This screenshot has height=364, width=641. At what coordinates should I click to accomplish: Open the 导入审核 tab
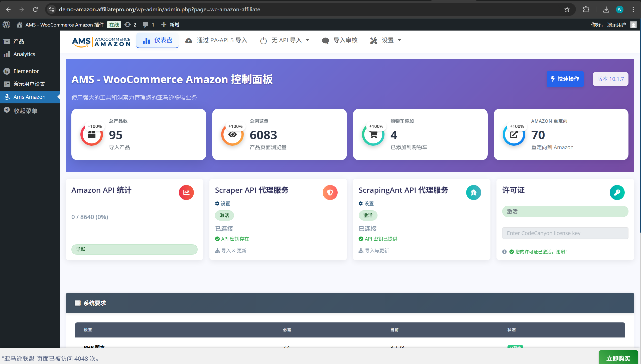[x=339, y=40]
